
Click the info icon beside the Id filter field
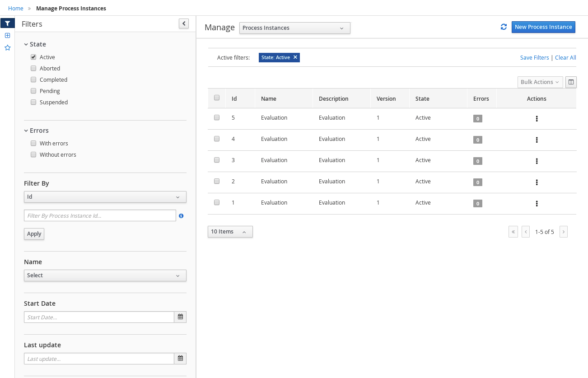[x=181, y=216]
